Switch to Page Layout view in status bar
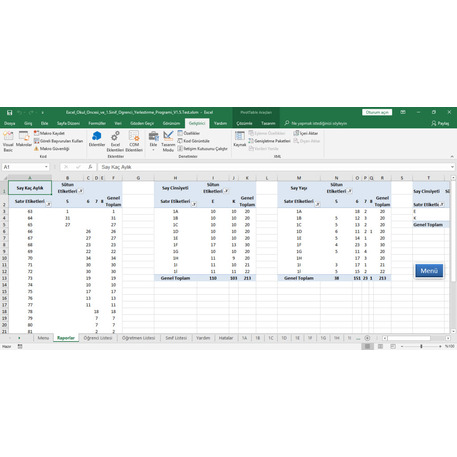457x457 pixels. [x=380, y=347]
